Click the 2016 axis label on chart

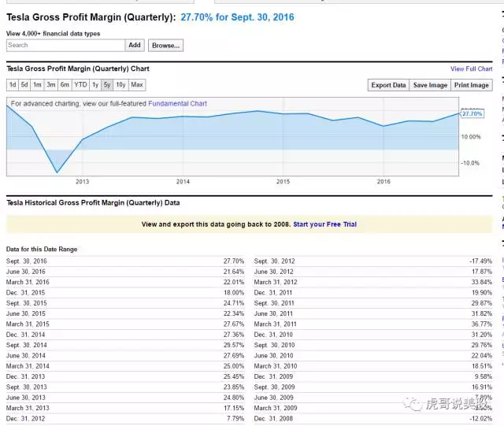point(384,182)
